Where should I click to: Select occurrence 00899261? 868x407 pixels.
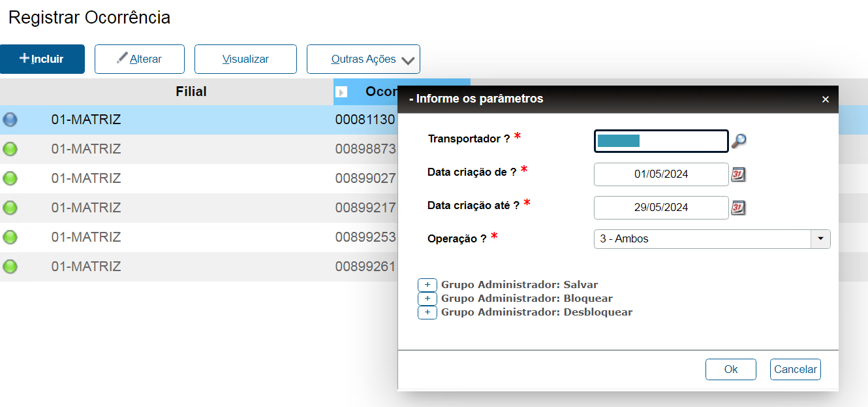365,267
